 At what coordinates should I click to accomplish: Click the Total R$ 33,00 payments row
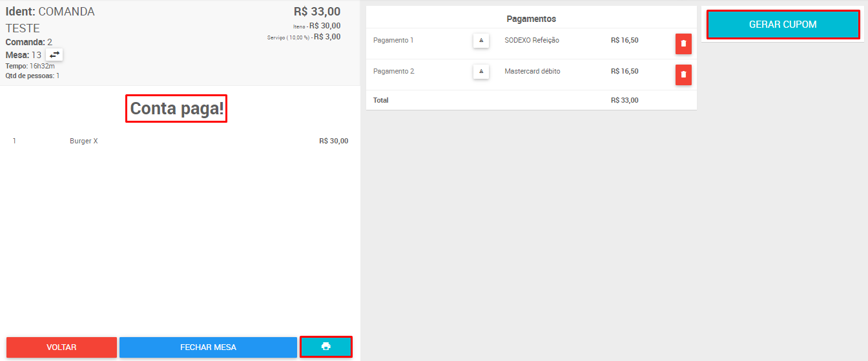532,100
